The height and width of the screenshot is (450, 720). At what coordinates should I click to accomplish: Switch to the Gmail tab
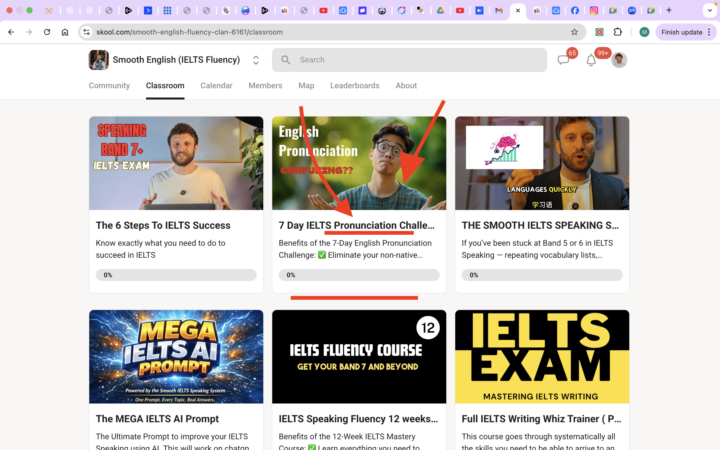[499, 11]
